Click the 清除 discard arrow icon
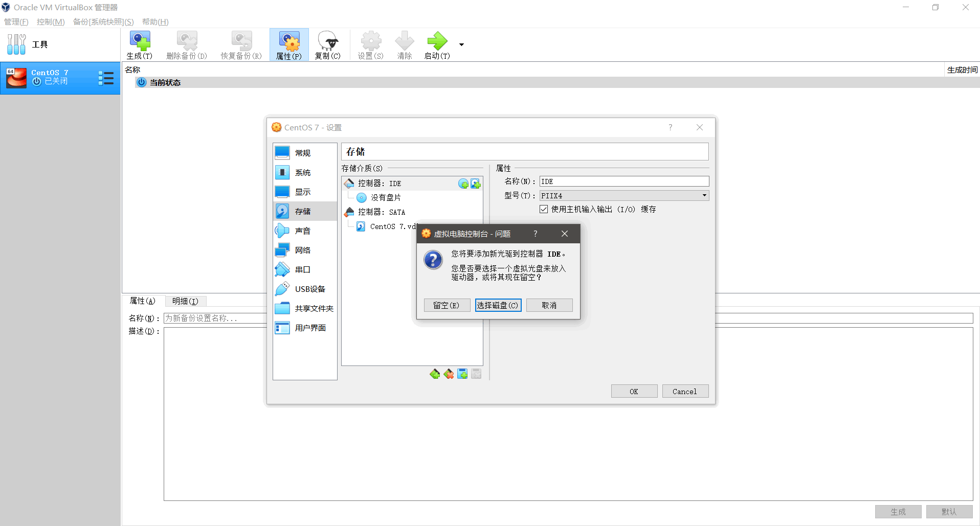980x526 pixels. pos(405,45)
